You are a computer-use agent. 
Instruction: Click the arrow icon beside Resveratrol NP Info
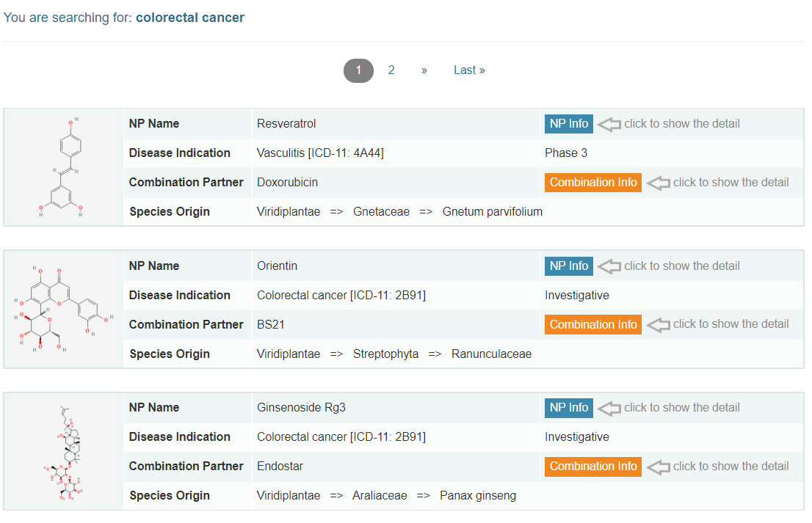[x=609, y=124]
